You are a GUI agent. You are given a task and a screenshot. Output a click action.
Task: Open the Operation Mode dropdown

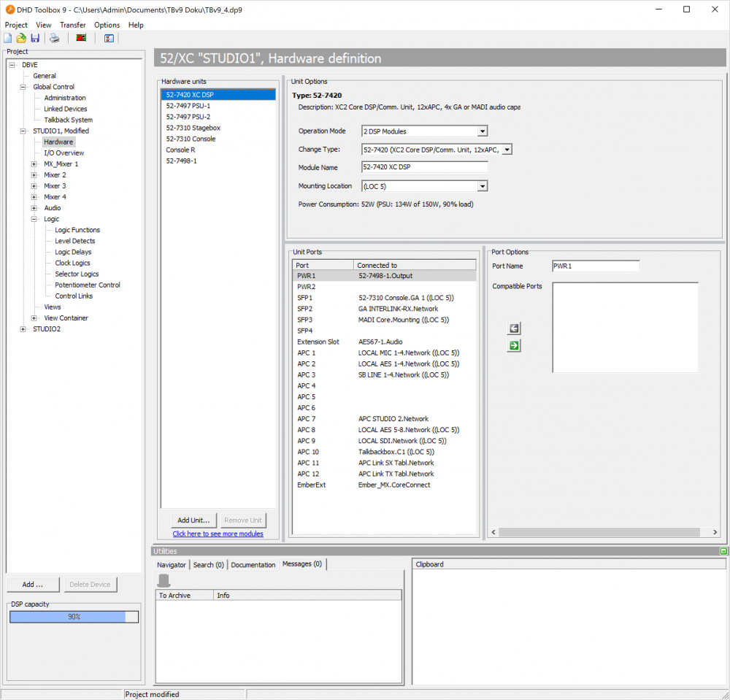pyautogui.click(x=482, y=131)
